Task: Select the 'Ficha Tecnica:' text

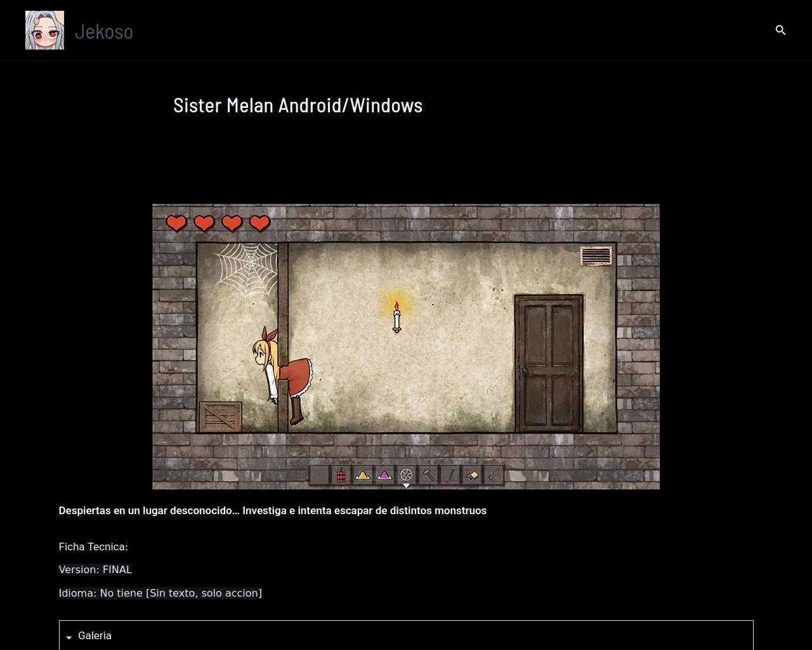Action: pyautogui.click(x=93, y=547)
